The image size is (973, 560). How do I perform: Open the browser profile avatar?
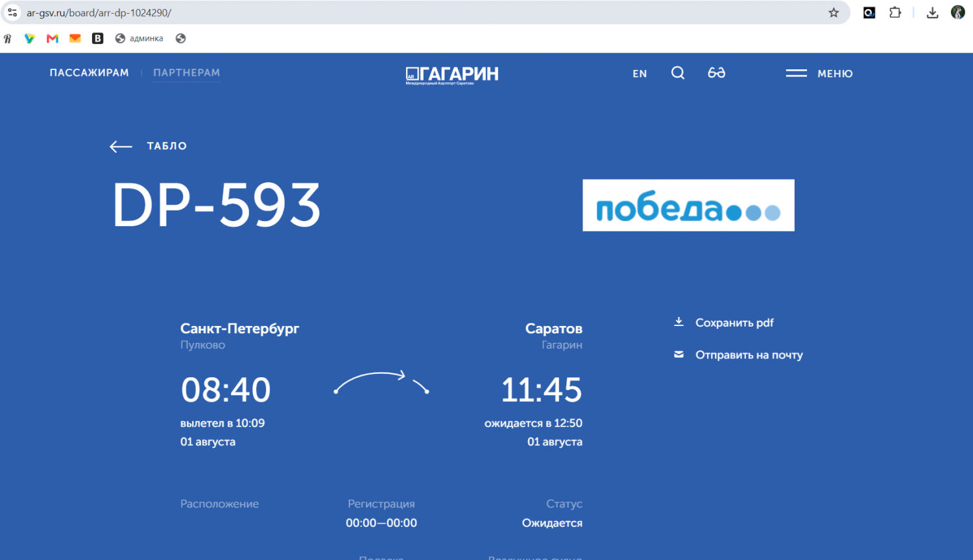tap(957, 12)
